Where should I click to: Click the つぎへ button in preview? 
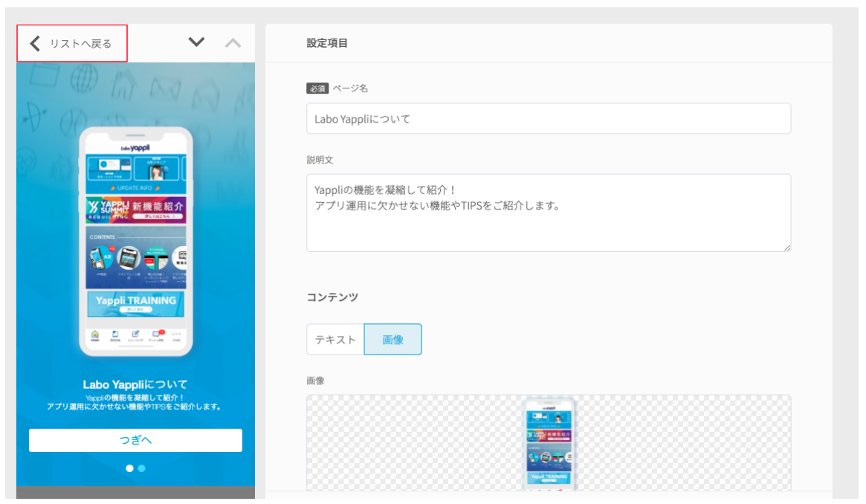[x=135, y=440]
